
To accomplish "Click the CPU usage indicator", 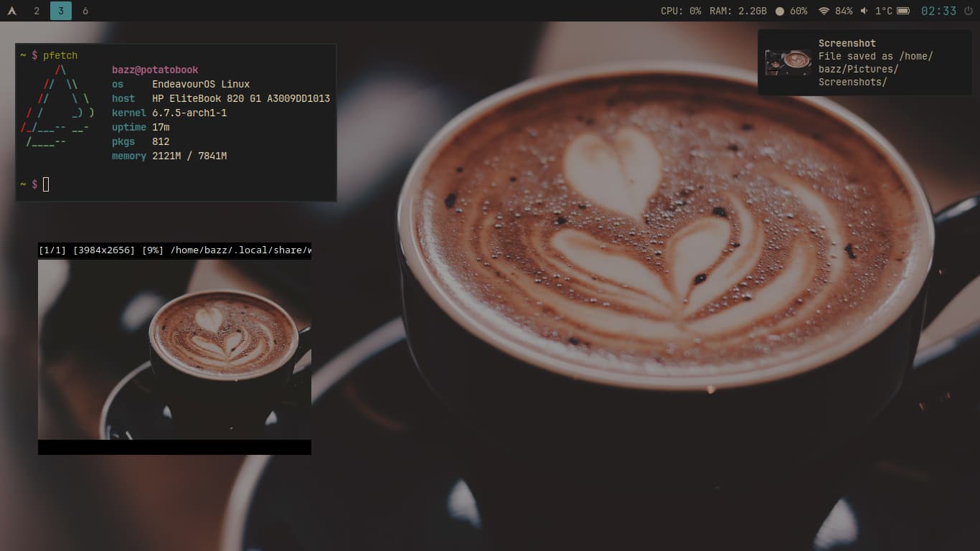I will tap(681, 11).
